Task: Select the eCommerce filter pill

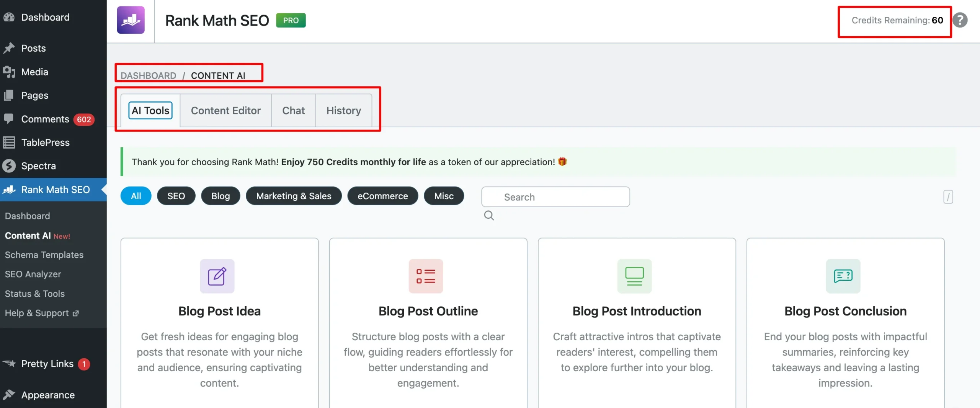Action: 382,196
